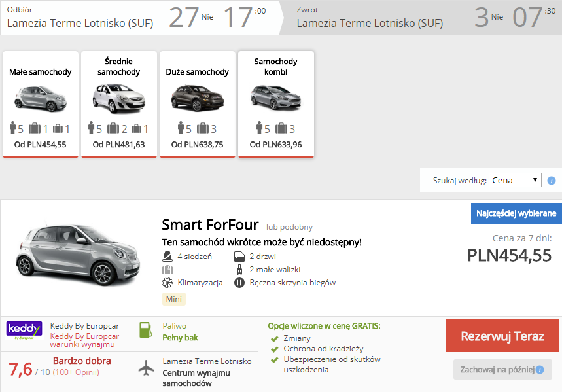Open the 100+ Opinii reviews link
The image size is (562, 392).
76,372
